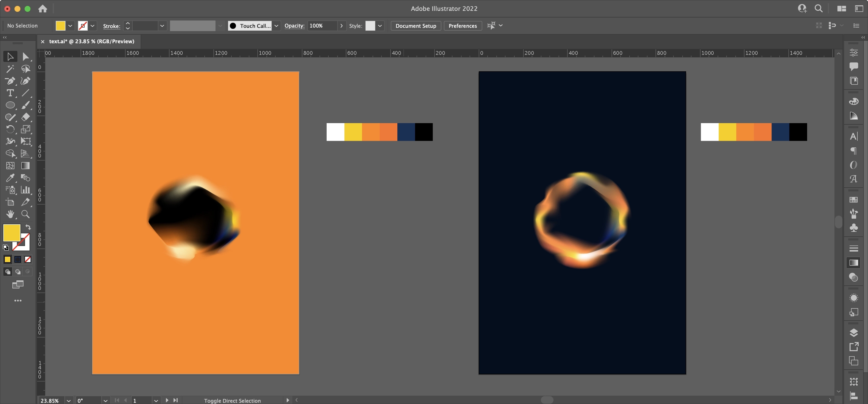868x404 pixels.
Task: Open the Search icon in title bar
Action: pyautogui.click(x=818, y=8)
